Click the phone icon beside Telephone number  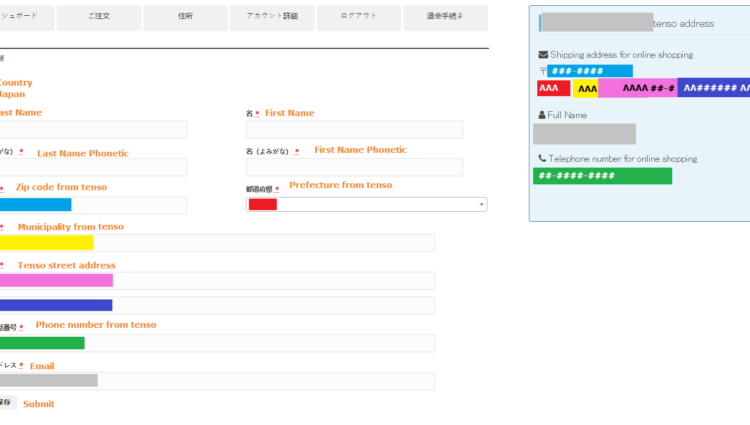tap(542, 159)
